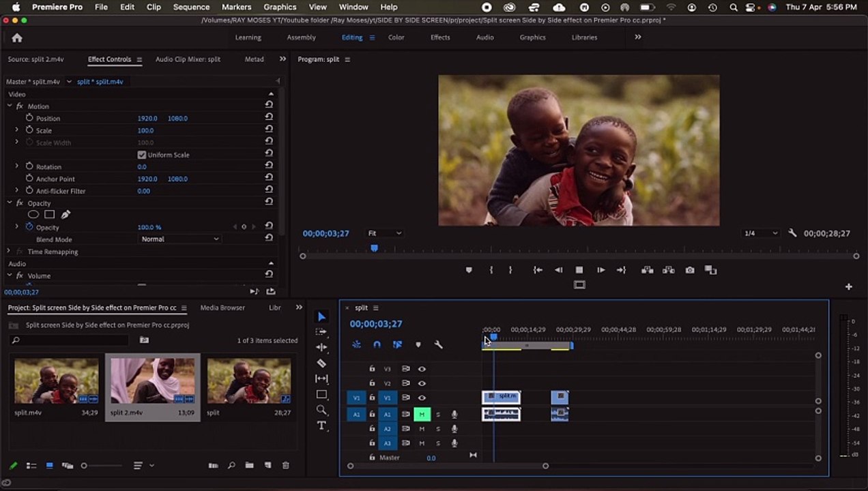The width and height of the screenshot is (868, 491).
Task: Delete selected item with trash icon
Action: coord(286,466)
